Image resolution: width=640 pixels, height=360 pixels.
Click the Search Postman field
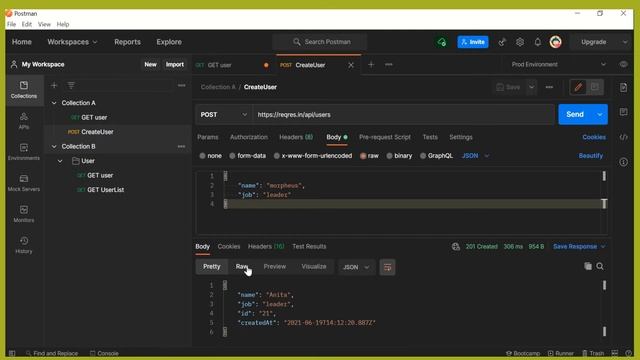click(x=320, y=42)
